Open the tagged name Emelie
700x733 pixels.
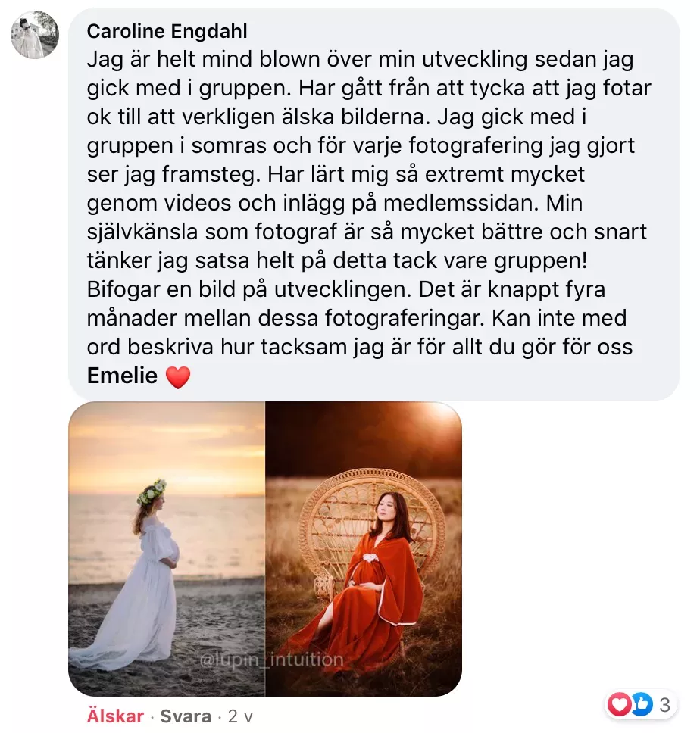122,376
